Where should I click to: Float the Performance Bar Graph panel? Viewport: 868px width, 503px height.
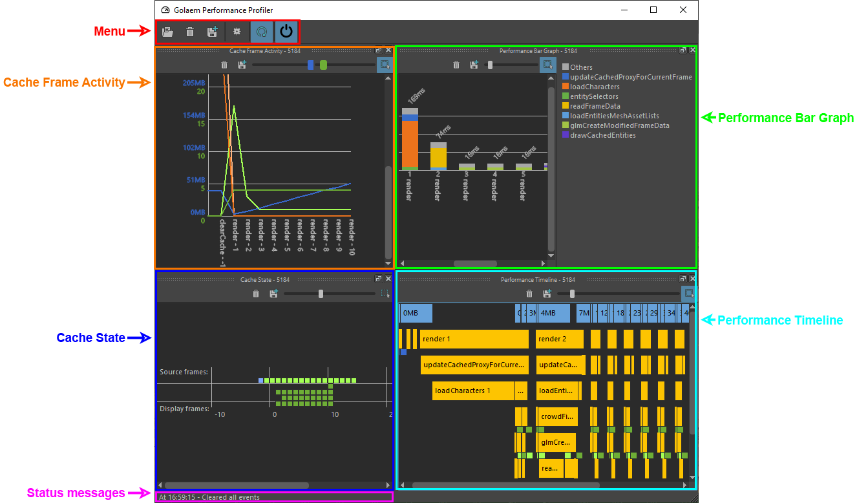tap(684, 50)
